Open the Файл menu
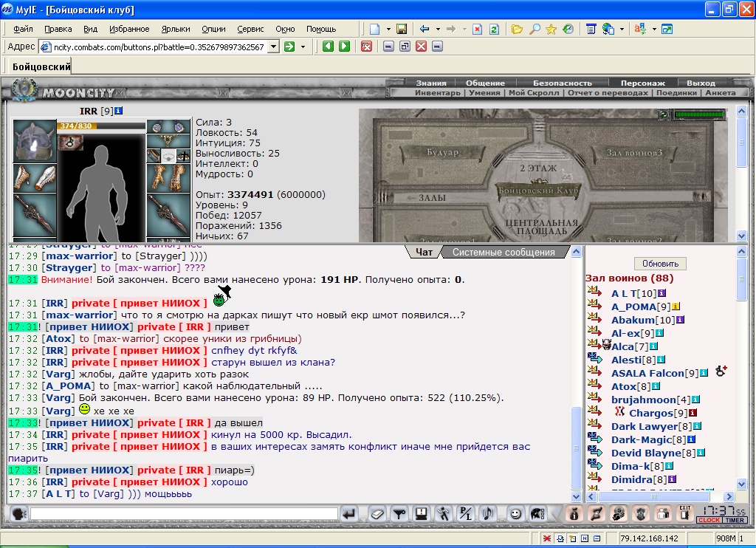The image size is (756, 548). click(x=23, y=29)
